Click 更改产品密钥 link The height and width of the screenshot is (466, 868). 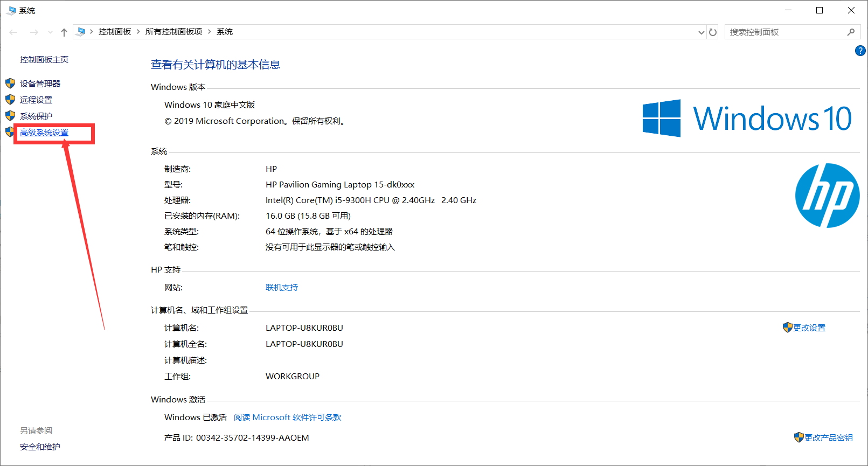829,437
